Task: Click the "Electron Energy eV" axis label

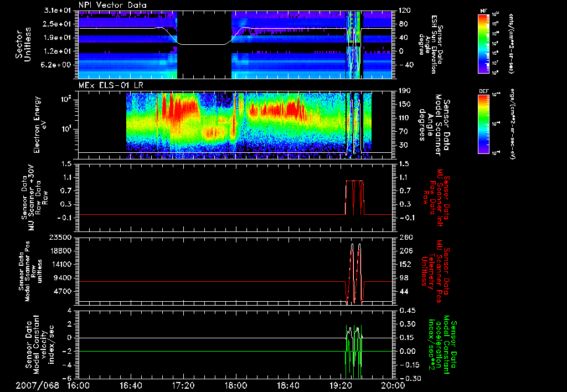Action: pos(40,125)
